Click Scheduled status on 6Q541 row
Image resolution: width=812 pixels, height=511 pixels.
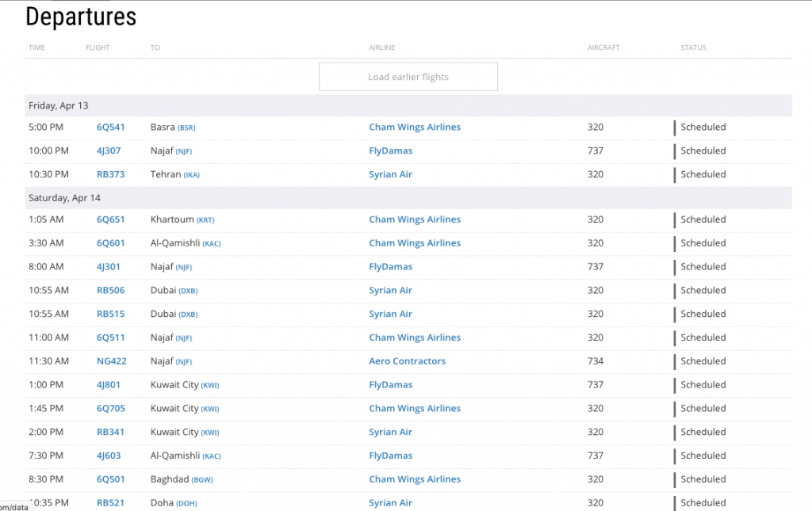703,128
